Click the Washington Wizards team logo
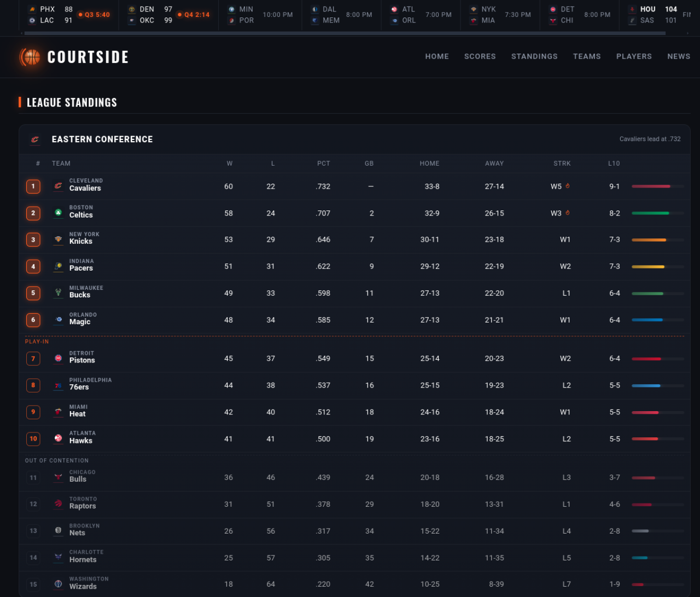The width and height of the screenshot is (700, 597). (59, 584)
